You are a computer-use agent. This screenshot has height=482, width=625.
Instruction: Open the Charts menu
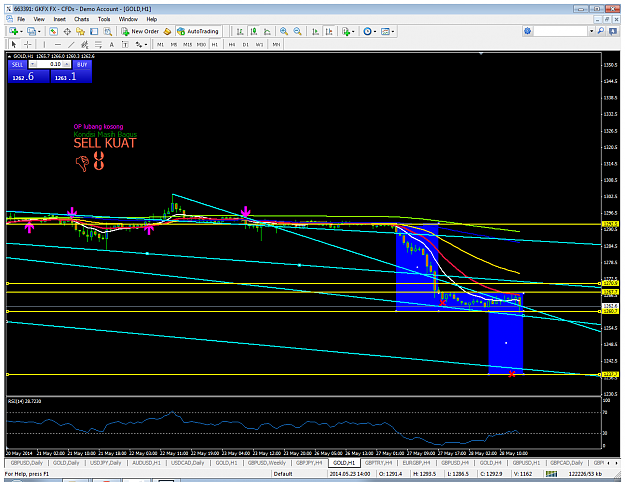point(81,19)
